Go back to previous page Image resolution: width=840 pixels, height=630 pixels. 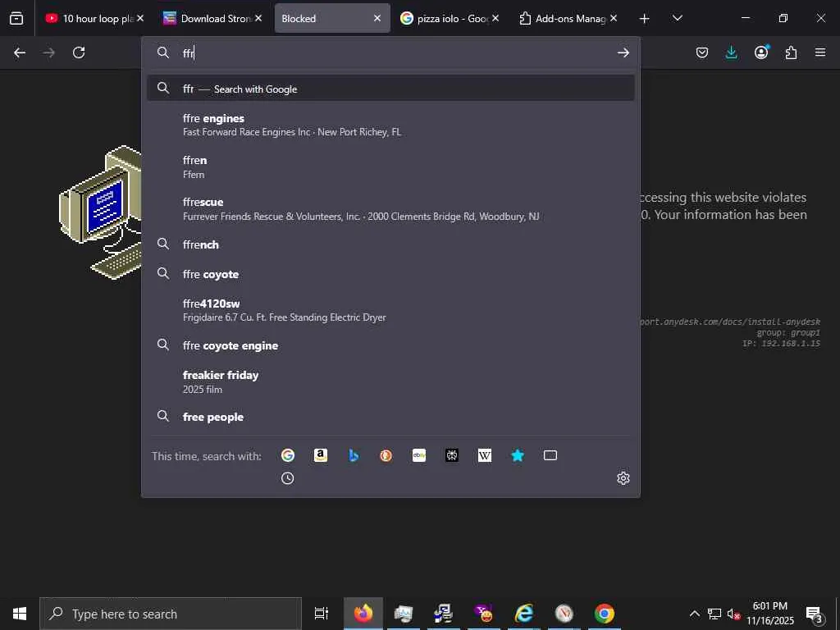[x=20, y=52]
